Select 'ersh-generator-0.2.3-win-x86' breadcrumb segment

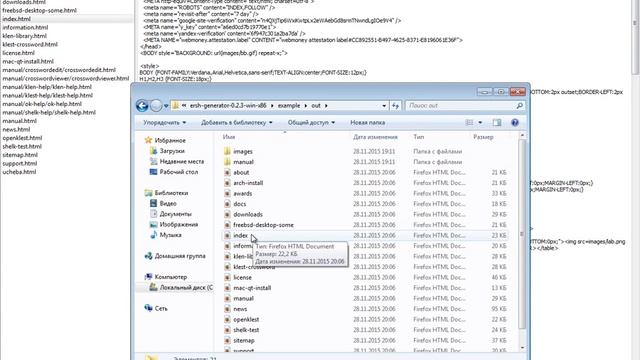coord(228,106)
